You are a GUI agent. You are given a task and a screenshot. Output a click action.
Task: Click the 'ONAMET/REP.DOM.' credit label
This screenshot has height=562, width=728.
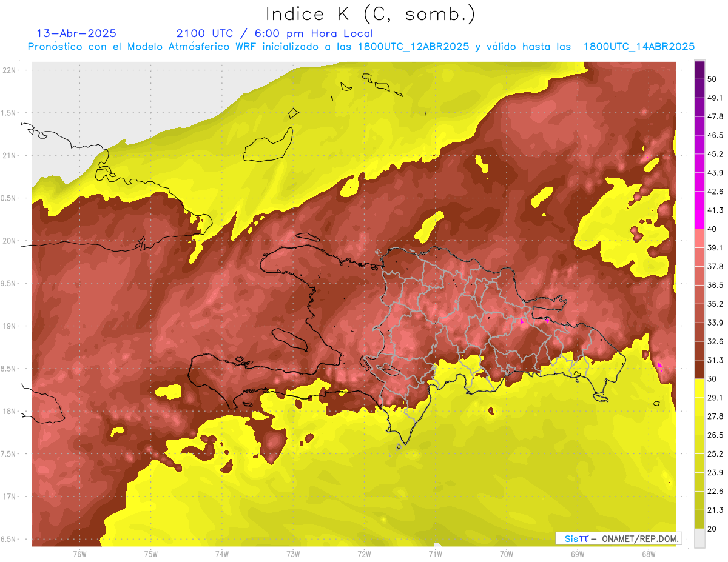pyautogui.click(x=639, y=538)
